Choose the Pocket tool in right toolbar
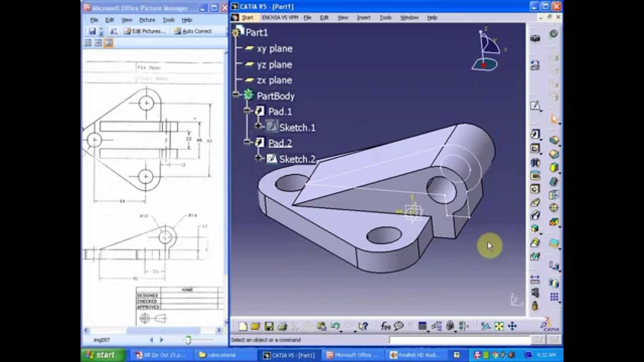The width and height of the screenshot is (644, 362). (x=535, y=149)
